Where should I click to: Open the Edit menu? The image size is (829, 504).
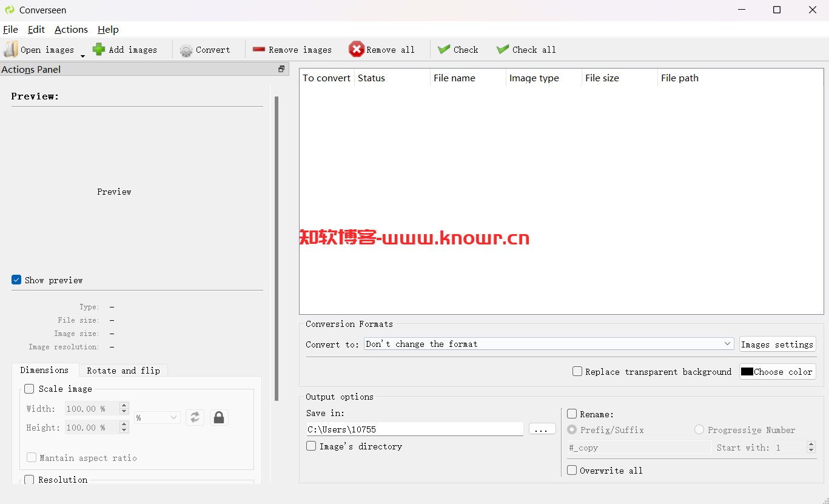(36, 29)
